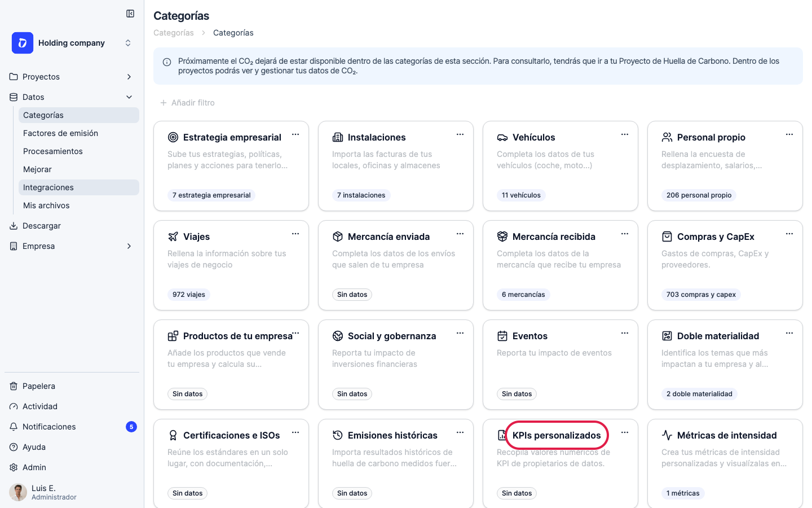Screen dimensions: 812x508
Task: Click the Estrategia empresarial target icon
Action: coord(173,137)
